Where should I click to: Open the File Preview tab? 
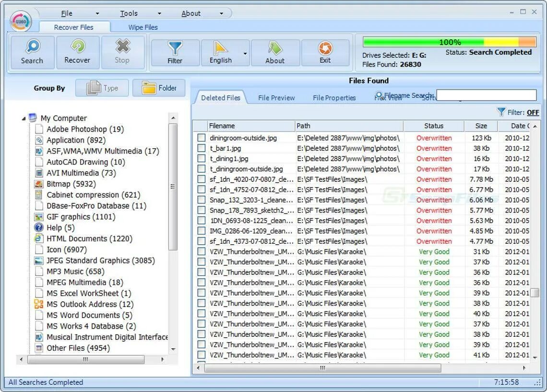276,98
